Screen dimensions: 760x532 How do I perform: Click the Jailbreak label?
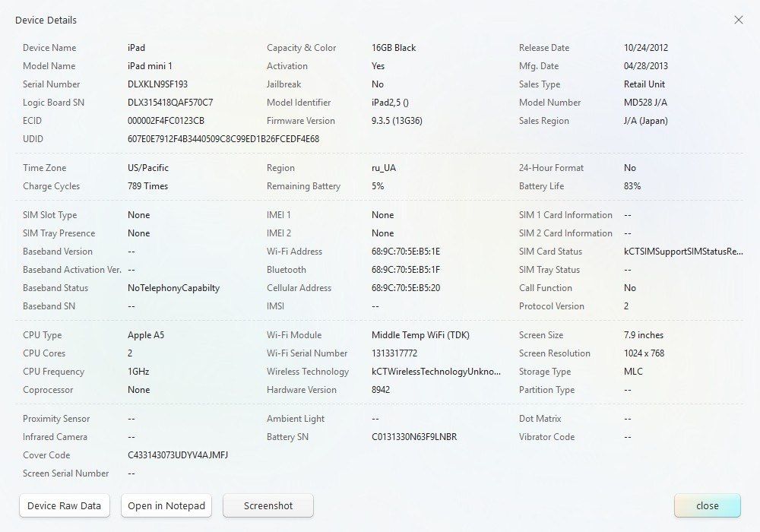click(283, 84)
